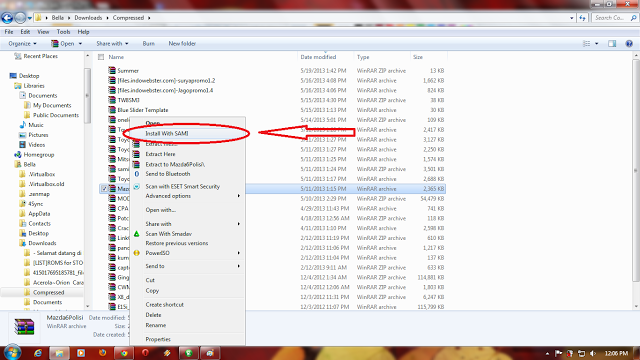Select the Compressed folder in tree
640x360 pixels.
point(48,292)
